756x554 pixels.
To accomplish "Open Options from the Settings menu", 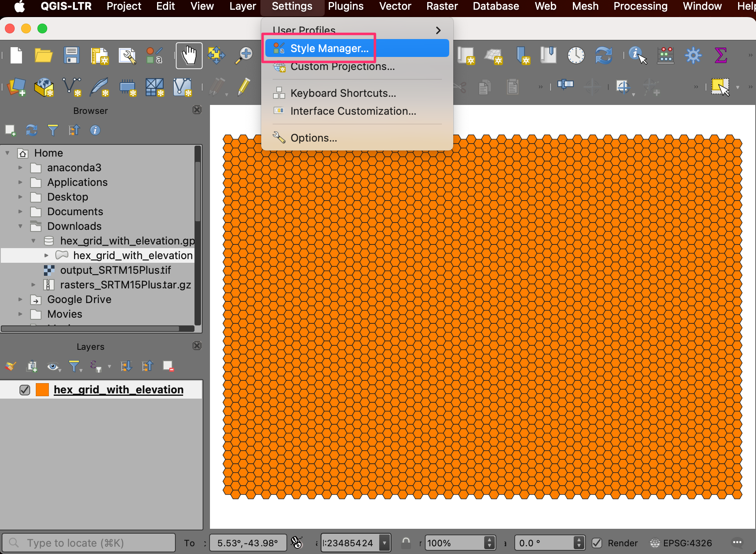I will pos(313,138).
